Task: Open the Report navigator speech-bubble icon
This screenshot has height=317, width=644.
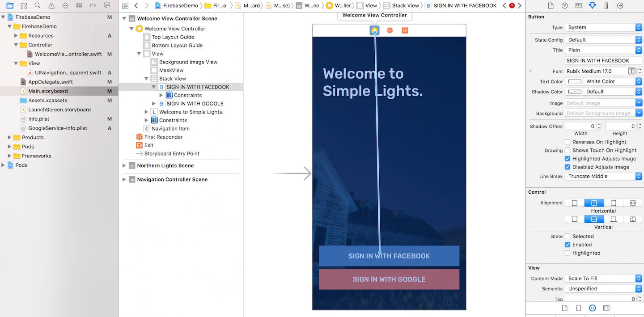Action: click(107, 5)
